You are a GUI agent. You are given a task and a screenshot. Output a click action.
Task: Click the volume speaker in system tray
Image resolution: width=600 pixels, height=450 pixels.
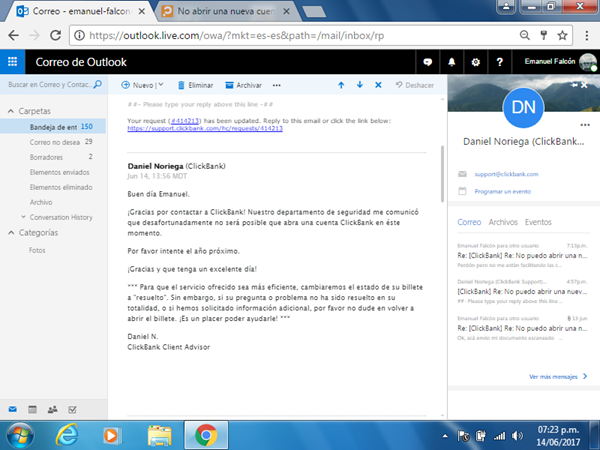point(517,435)
